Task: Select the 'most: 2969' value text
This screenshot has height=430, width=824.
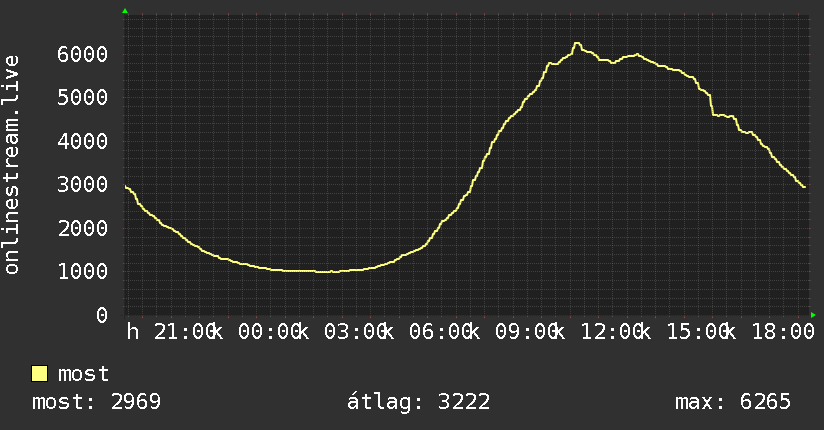Action: (96, 402)
